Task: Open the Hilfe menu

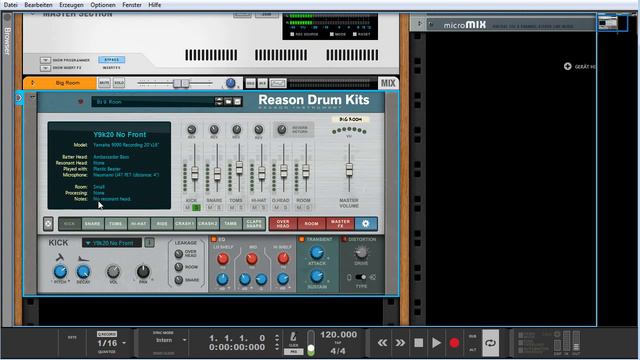Action: (155, 5)
